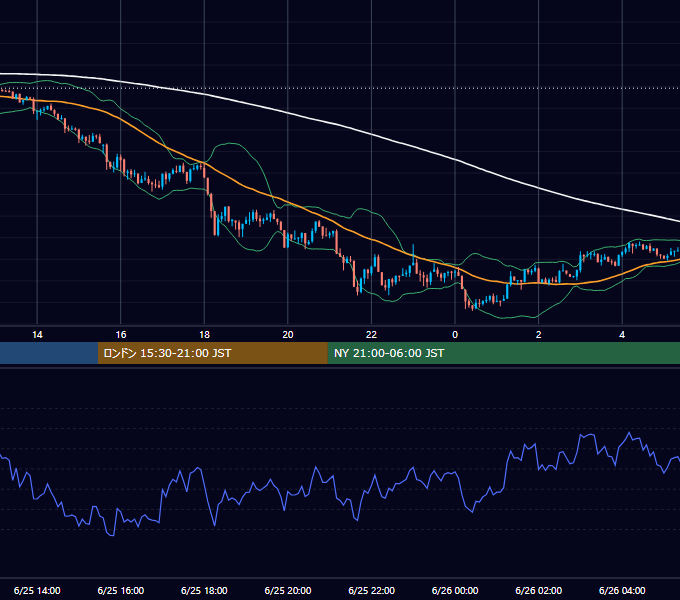This screenshot has height=600, width=680.
Task: Select the London 15:30-21:00 JST session bar
Action: point(212,353)
